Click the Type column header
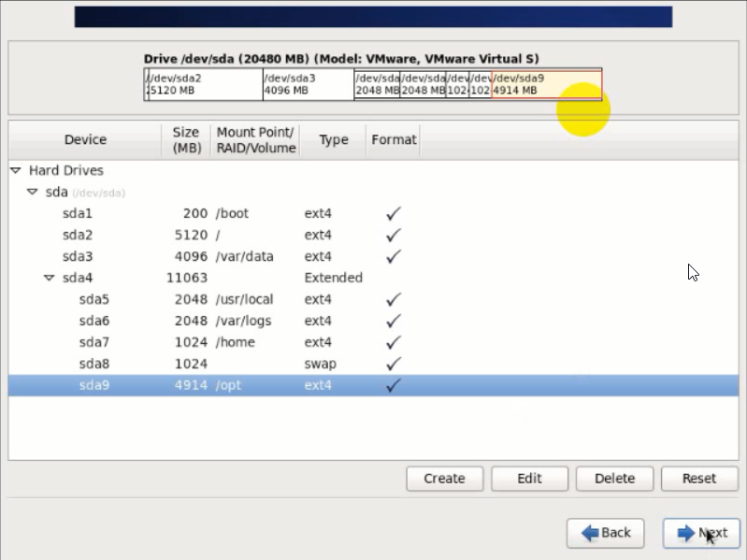 click(x=334, y=140)
